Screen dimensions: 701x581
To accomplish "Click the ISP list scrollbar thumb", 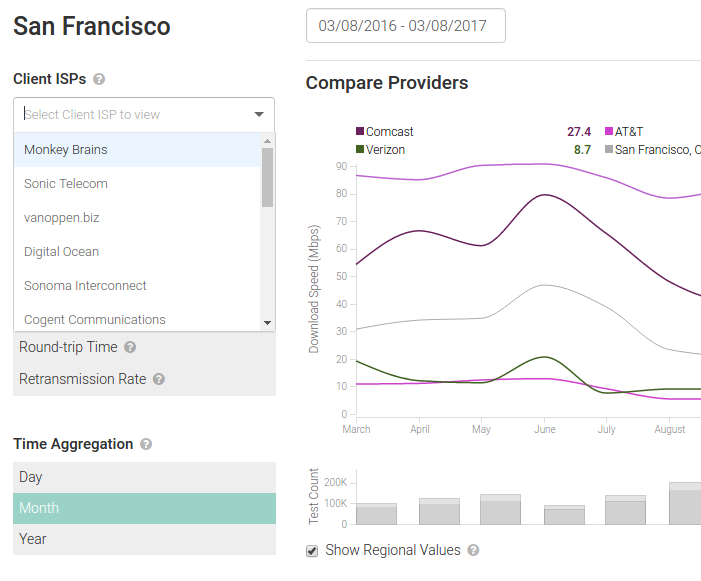I will pos(267,177).
